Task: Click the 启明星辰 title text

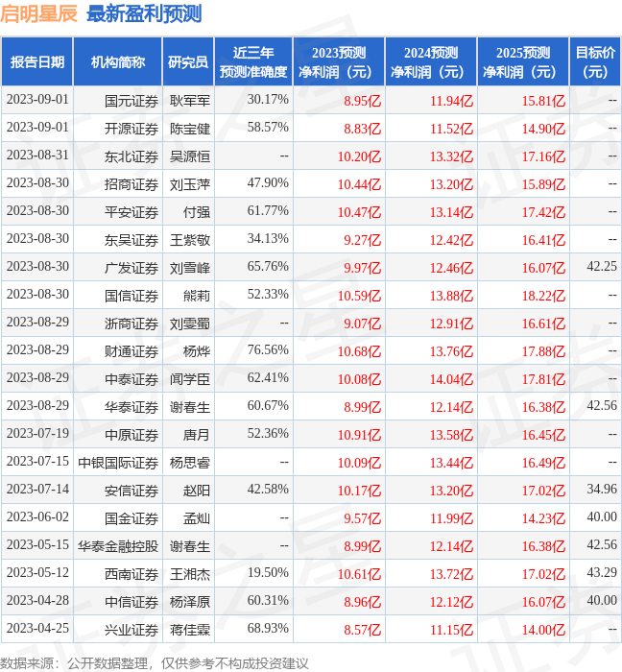Action: click(x=38, y=13)
